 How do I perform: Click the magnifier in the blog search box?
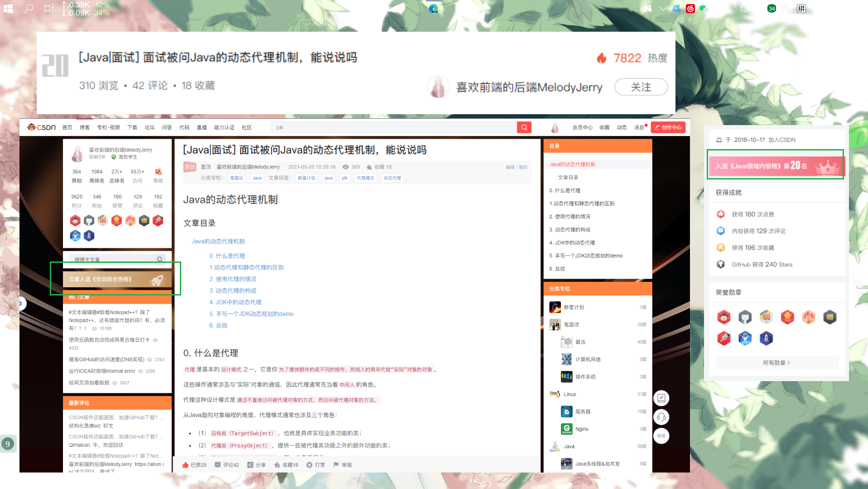pos(159,259)
